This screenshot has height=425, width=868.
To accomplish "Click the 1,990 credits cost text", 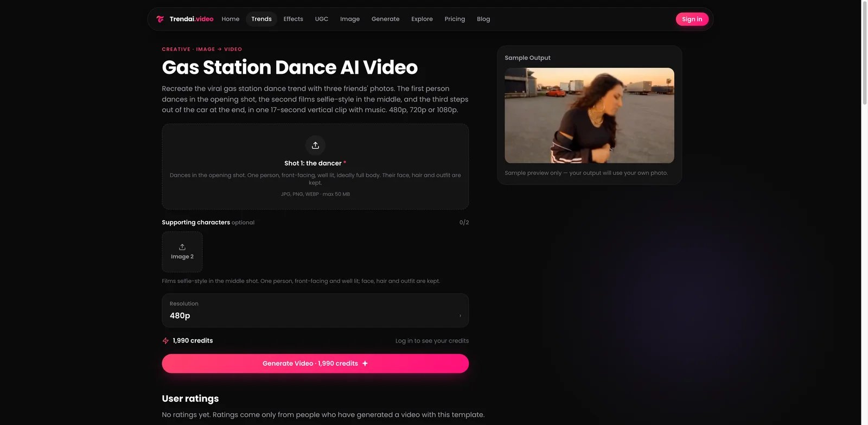I will (x=193, y=341).
